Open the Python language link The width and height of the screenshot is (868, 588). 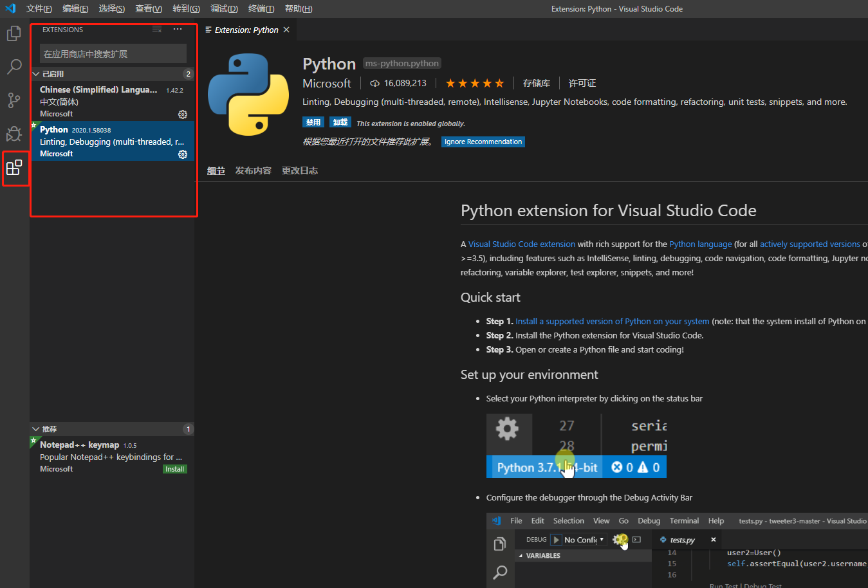tap(701, 244)
